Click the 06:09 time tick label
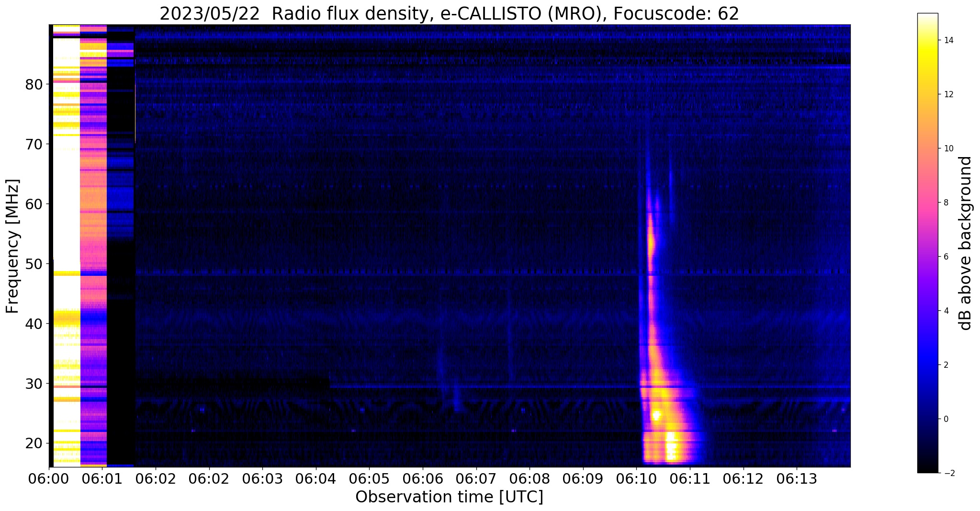The height and width of the screenshot is (511, 980). tap(583, 478)
